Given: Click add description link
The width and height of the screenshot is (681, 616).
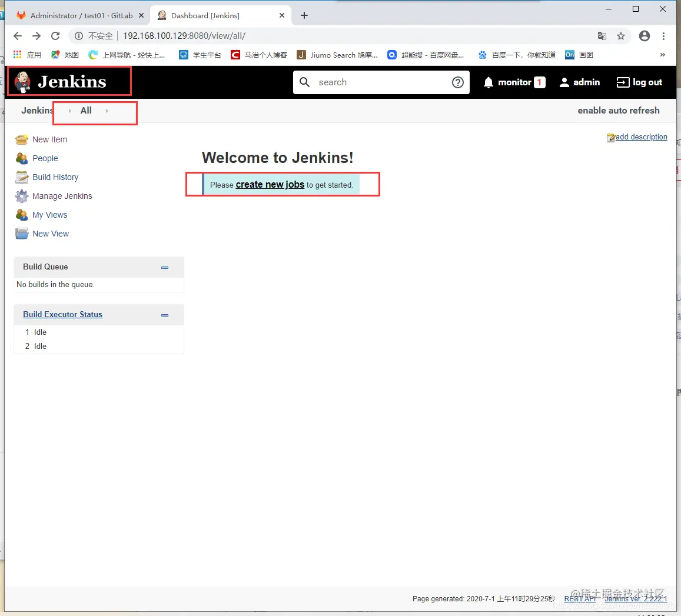Looking at the screenshot, I should coord(641,136).
